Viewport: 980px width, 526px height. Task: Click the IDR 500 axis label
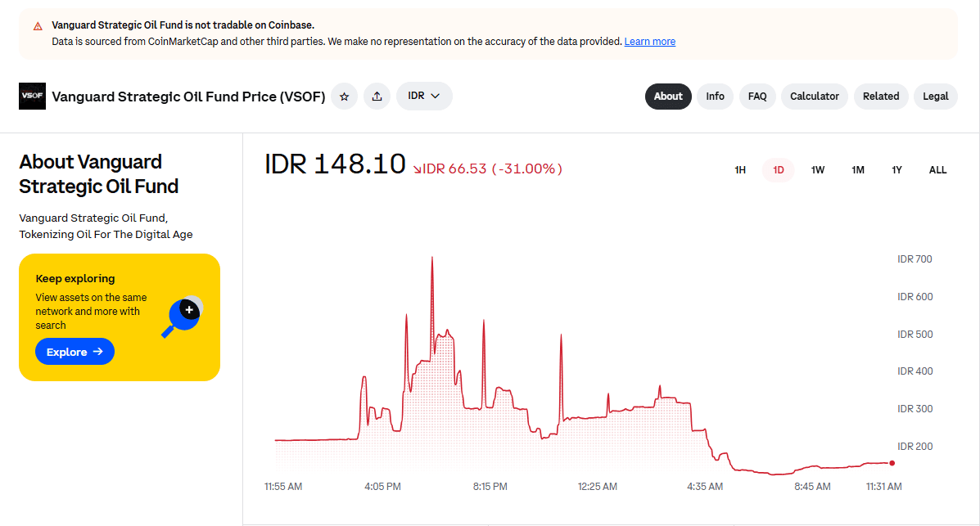click(915, 335)
